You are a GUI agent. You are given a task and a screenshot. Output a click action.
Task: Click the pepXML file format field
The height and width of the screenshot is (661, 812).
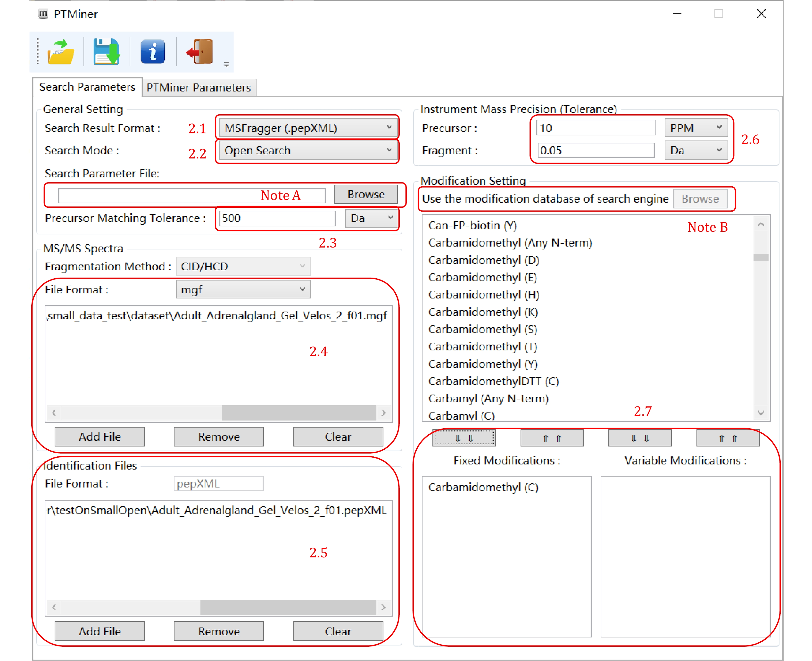click(x=218, y=484)
